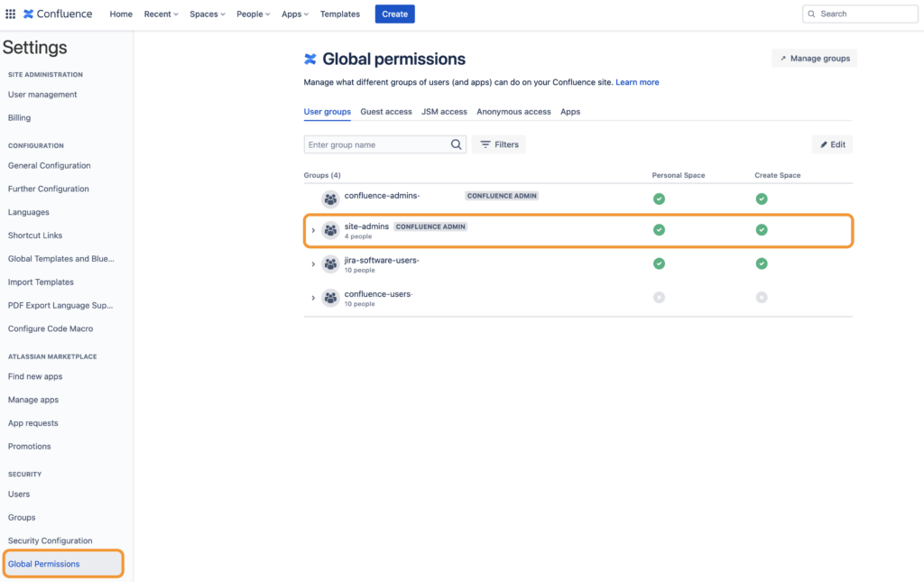The height and width of the screenshot is (582, 924).
Task: Go to Home in top navigation
Action: [x=121, y=14]
